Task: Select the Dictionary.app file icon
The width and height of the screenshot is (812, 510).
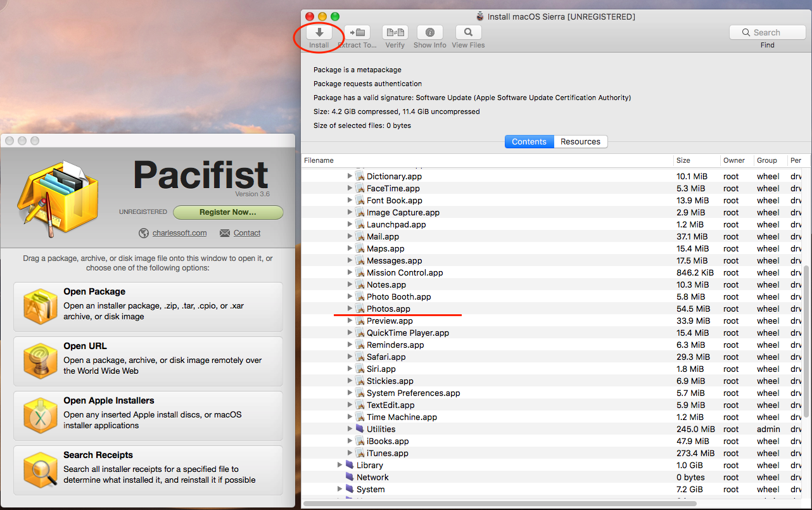Action: 360,176
